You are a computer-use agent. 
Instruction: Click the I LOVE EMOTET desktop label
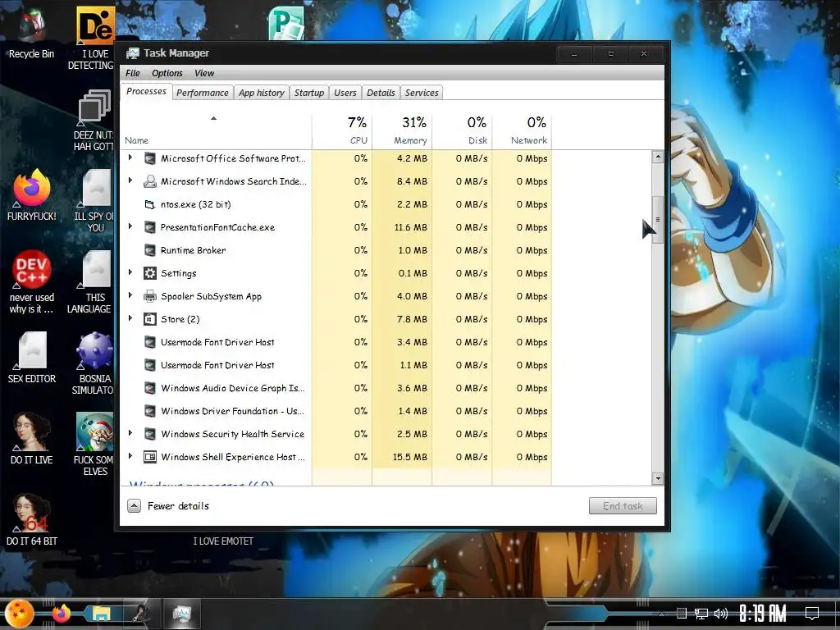click(223, 541)
